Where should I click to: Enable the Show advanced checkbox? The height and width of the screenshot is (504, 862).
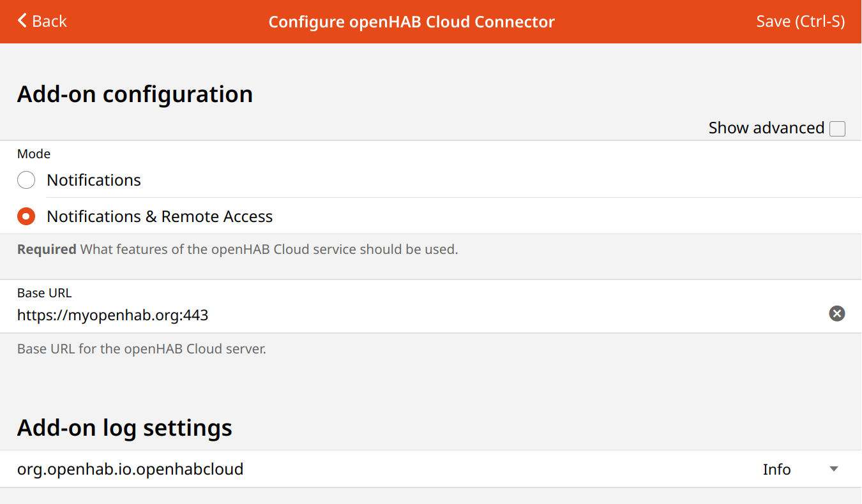(x=837, y=128)
